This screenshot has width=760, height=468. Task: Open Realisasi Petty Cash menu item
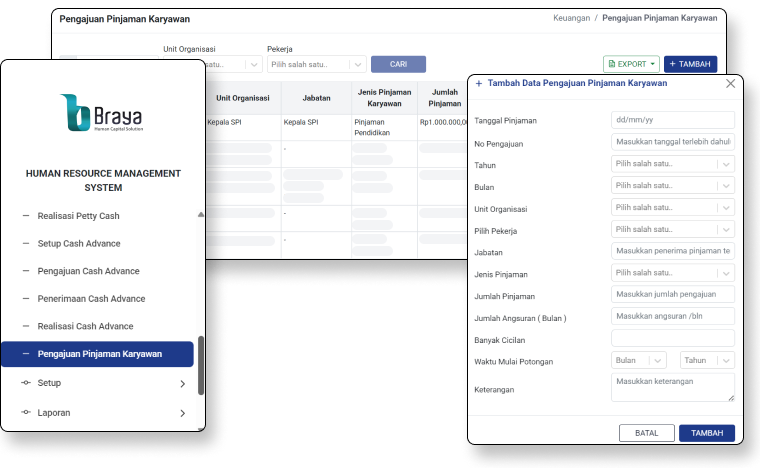(x=78, y=216)
